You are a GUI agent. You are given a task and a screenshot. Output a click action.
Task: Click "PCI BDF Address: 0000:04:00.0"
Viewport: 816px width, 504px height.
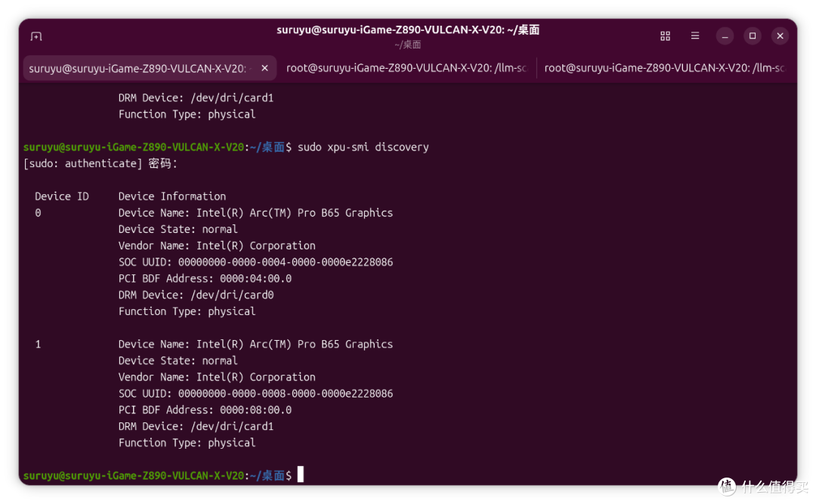click(205, 279)
